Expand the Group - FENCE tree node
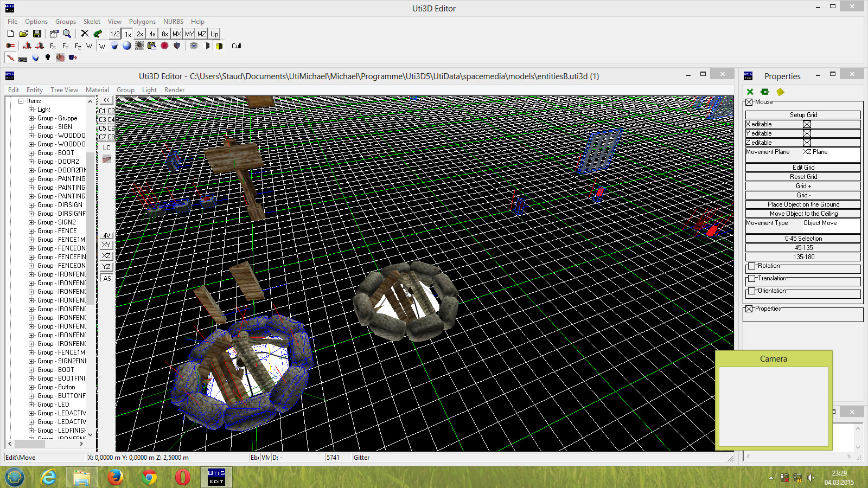868x488 pixels. 31,230
